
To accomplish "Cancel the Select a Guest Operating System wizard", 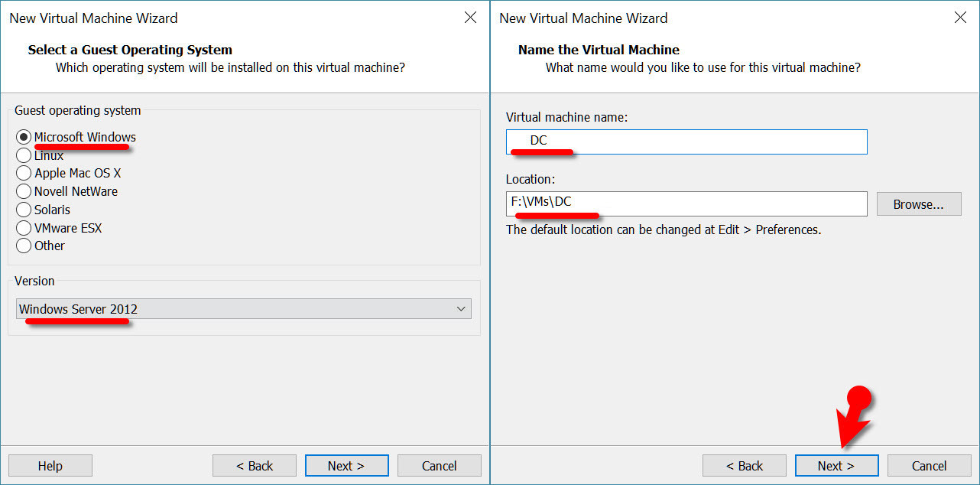I will click(440, 466).
